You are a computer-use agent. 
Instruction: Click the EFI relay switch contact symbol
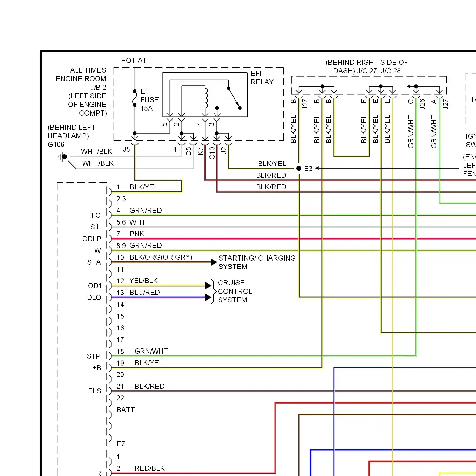coord(234,98)
